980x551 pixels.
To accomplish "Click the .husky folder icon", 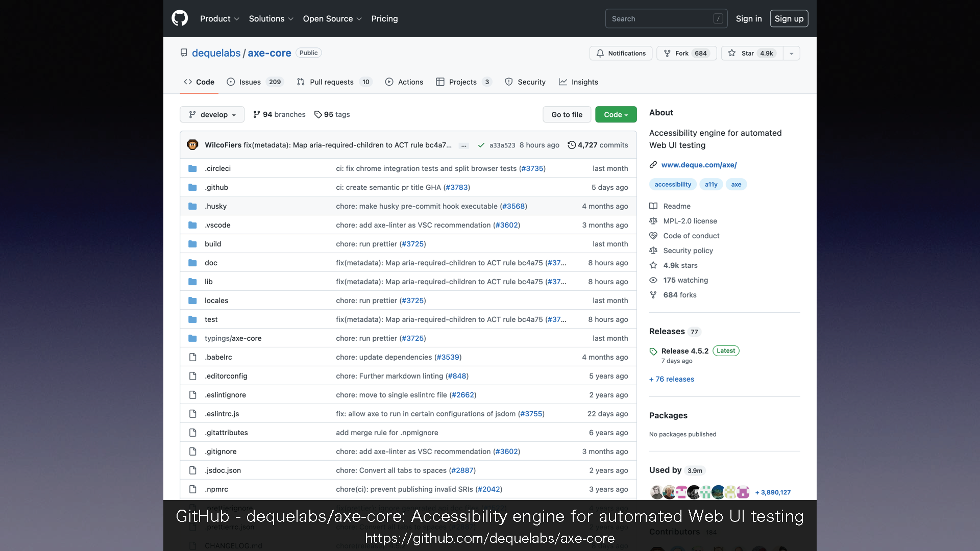I will click(x=192, y=206).
